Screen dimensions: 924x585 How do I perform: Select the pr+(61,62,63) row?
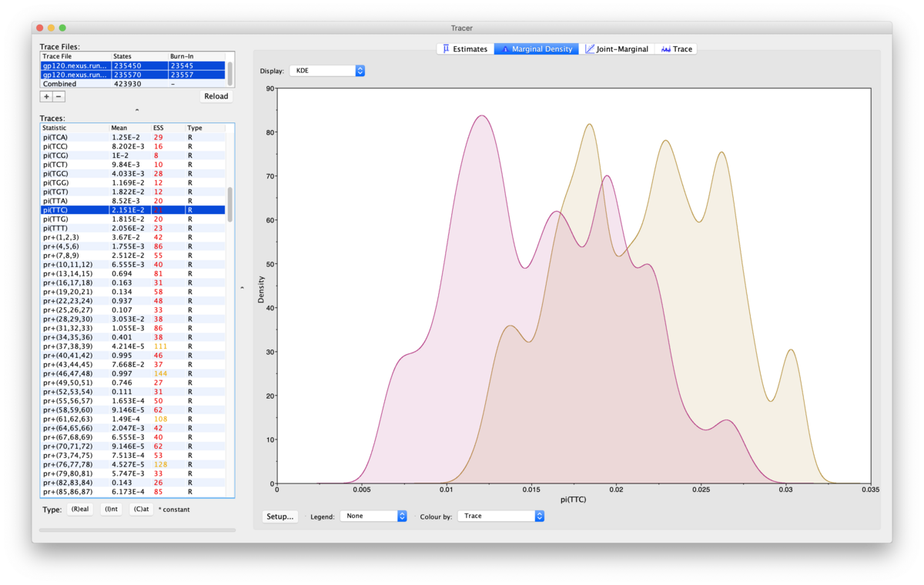coord(132,419)
